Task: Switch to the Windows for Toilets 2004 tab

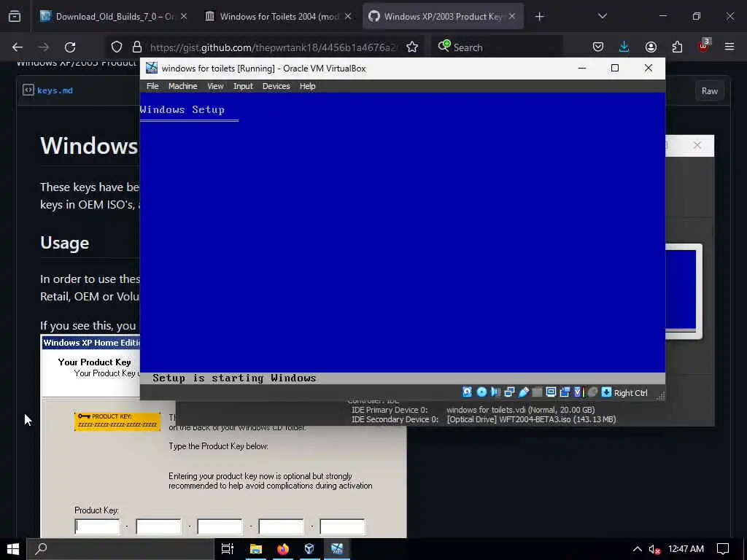Action: pyautogui.click(x=279, y=16)
